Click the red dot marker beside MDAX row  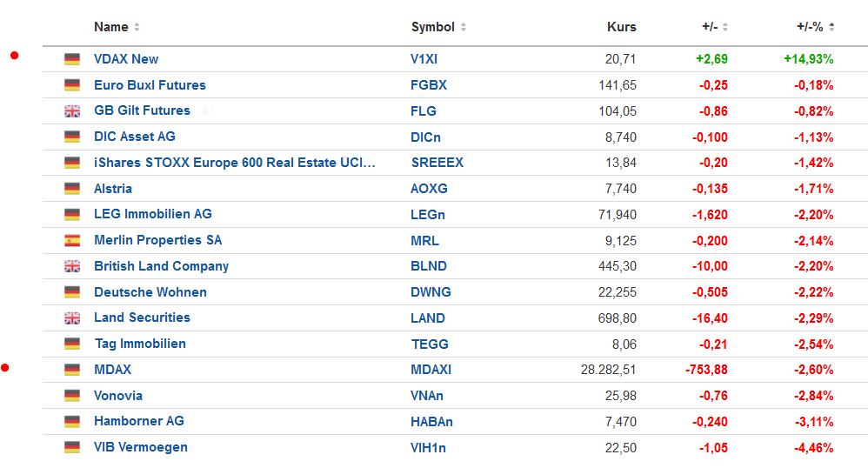(x=5, y=368)
